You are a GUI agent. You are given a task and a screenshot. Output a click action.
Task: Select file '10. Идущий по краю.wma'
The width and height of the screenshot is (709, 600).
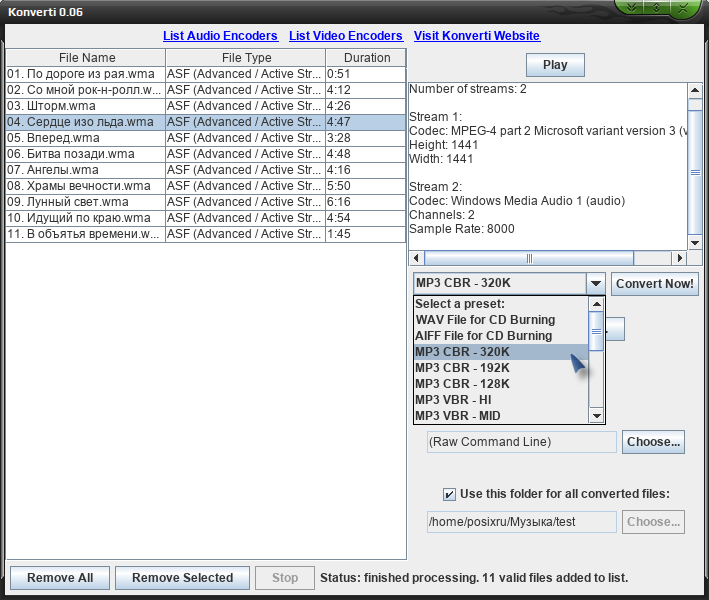pyautogui.click(x=86, y=218)
